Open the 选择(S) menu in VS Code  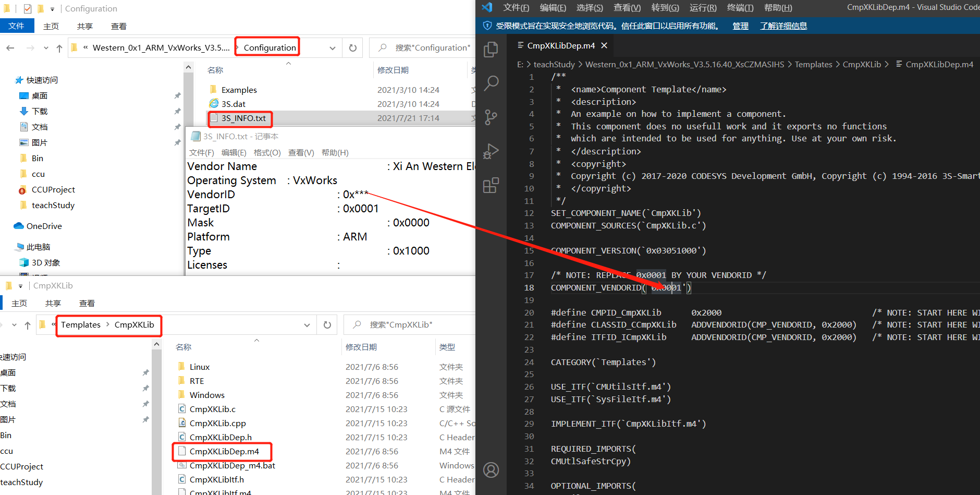[x=590, y=8]
